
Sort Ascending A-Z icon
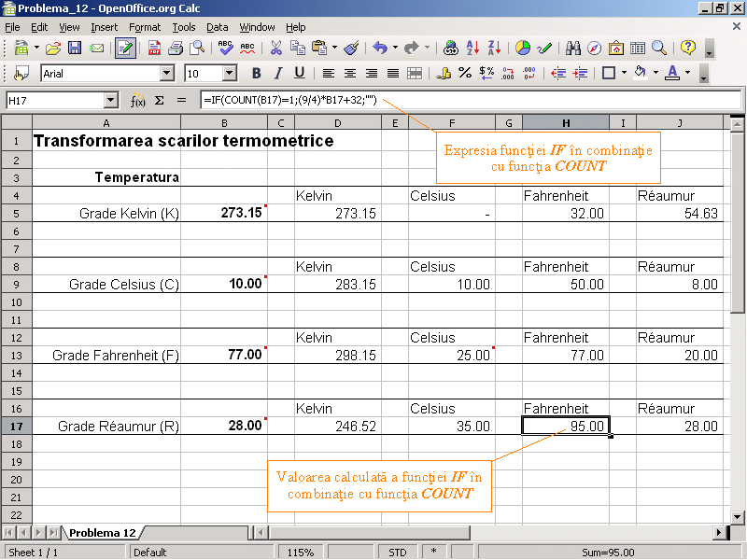[x=472, y=49]
